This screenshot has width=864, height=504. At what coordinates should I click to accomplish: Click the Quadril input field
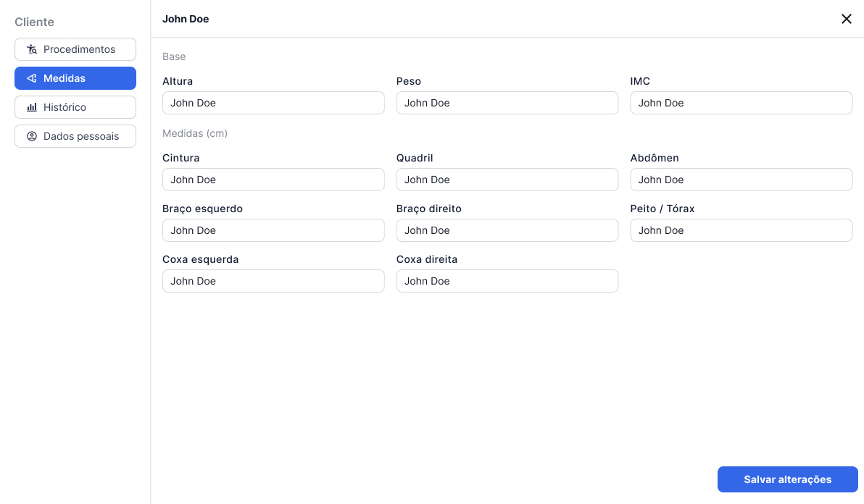[507, 180]
